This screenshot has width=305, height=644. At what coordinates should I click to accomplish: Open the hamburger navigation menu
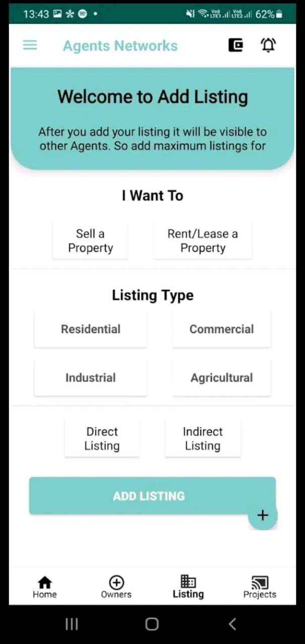[30, 45]
